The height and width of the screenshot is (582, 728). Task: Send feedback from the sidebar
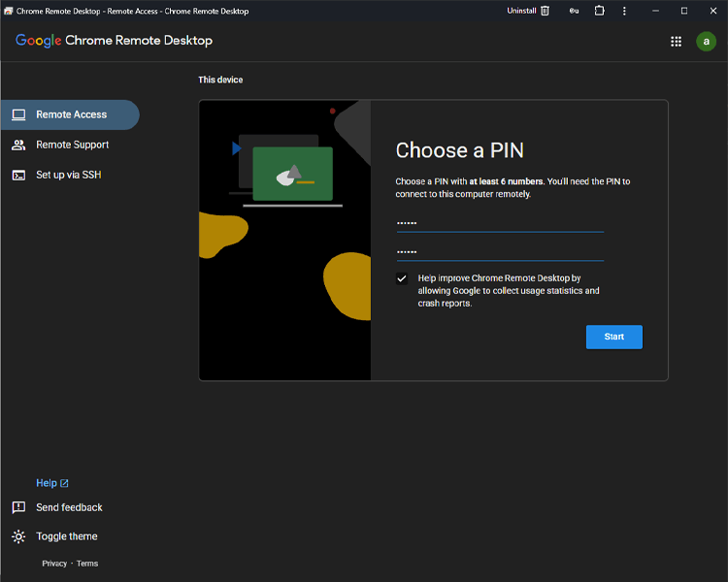click(x=69, y=507)
